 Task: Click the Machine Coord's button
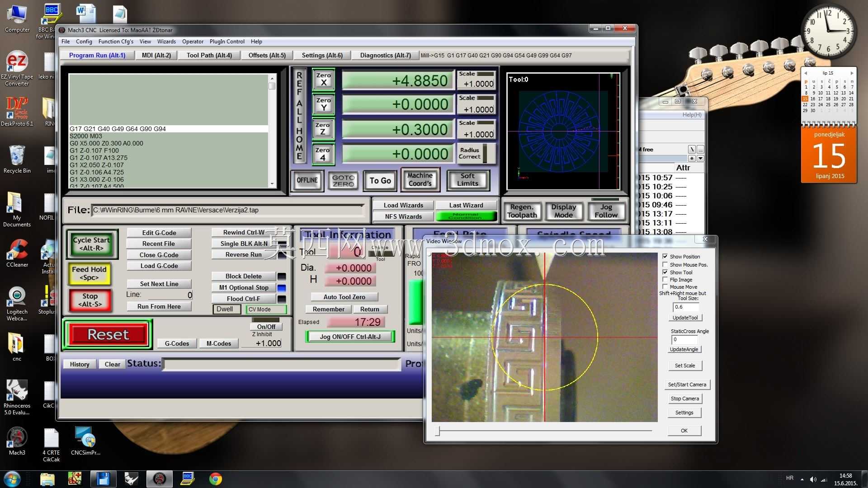[x=420, y=179]
